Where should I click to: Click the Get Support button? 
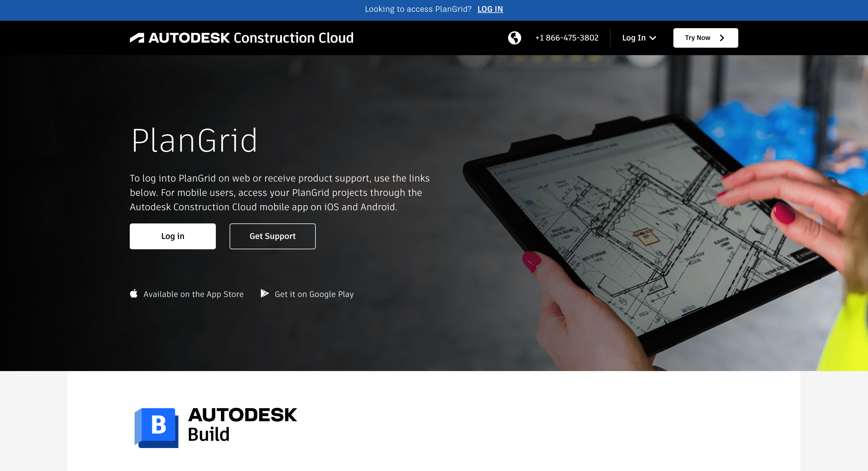pos(272,236)
